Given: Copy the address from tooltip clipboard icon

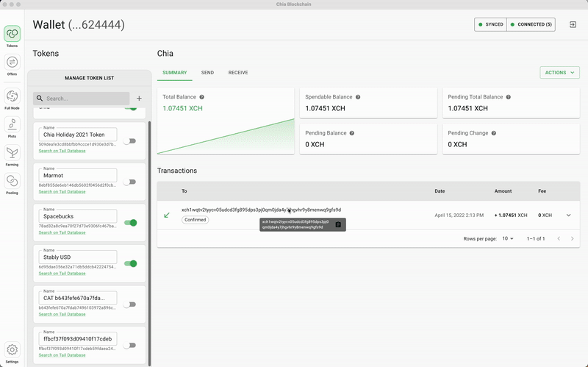Looking at the screenshot, I should (x=338, y=224).
